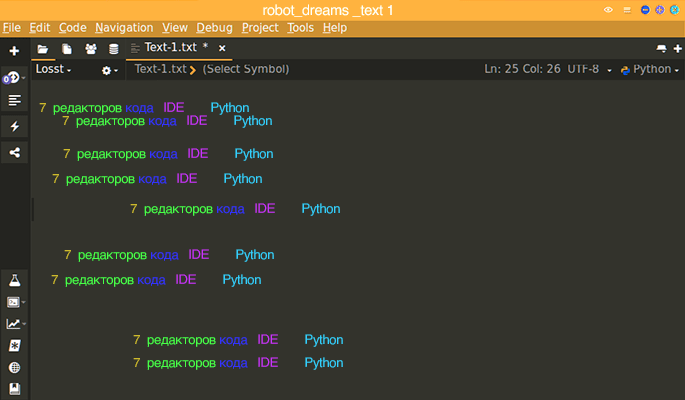
Task: Click the plus icon in the left sidebar
Action: [x=14, y=50]
